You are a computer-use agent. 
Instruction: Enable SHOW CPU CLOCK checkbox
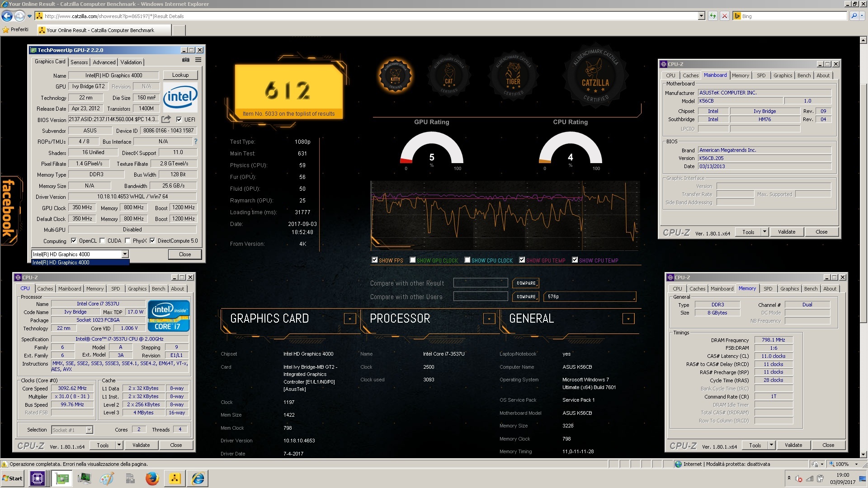[x=467, y=260]
